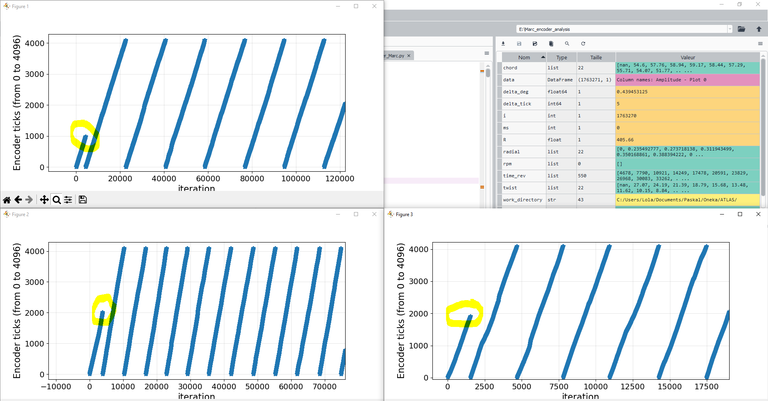This screenshot has width=768, height=401.
Task: Toggle the Pan tool in Figure 1 toolbar
Action: tap(45, 200)
